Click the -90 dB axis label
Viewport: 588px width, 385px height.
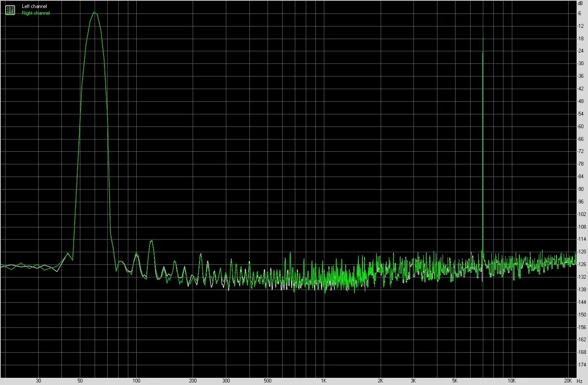[580, 189]
